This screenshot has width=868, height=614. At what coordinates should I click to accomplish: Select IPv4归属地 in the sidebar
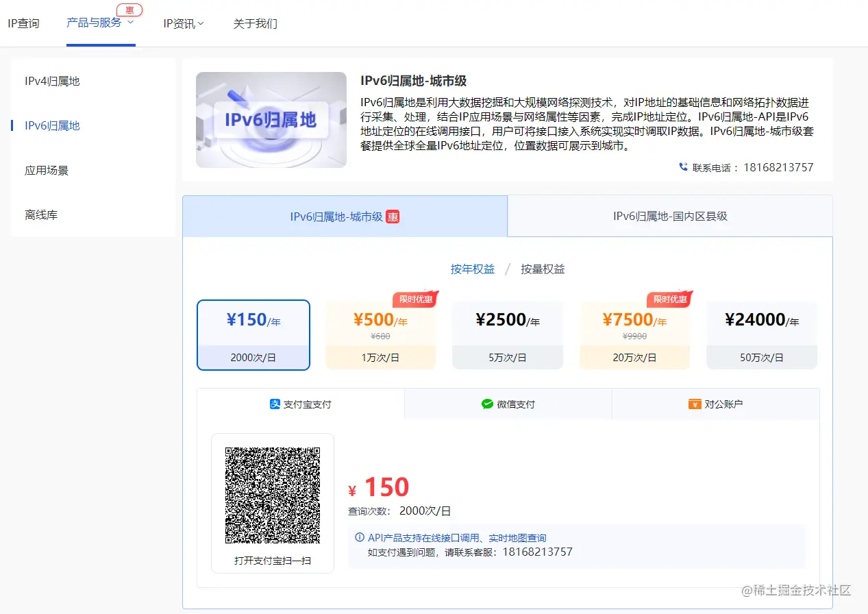(x=52, y=81)
